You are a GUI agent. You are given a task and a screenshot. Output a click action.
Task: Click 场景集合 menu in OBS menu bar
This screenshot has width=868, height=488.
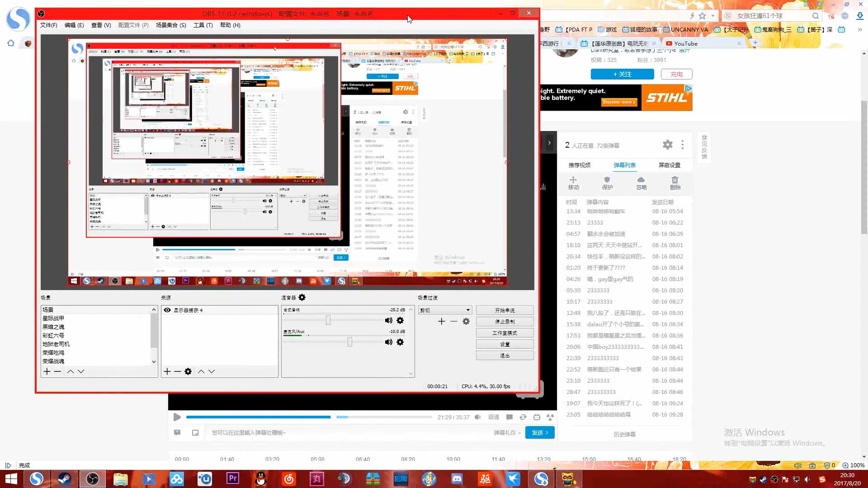170,25
